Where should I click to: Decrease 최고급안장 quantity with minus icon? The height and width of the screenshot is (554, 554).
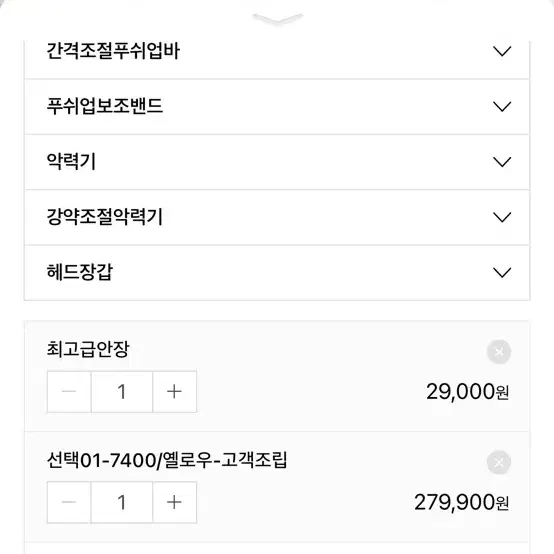pos(69,391)
